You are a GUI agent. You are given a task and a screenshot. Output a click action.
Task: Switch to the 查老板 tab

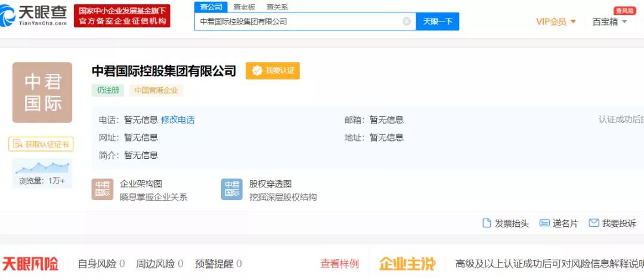coord(244,7)
